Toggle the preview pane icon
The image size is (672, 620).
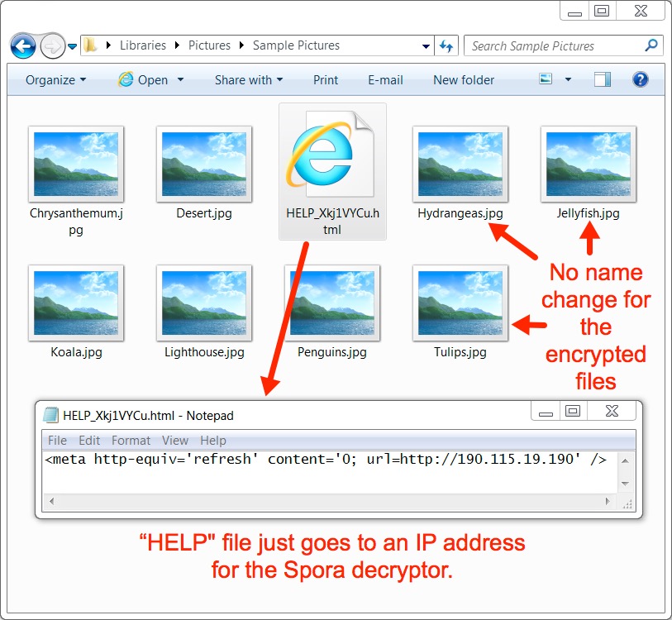[602, 79]
